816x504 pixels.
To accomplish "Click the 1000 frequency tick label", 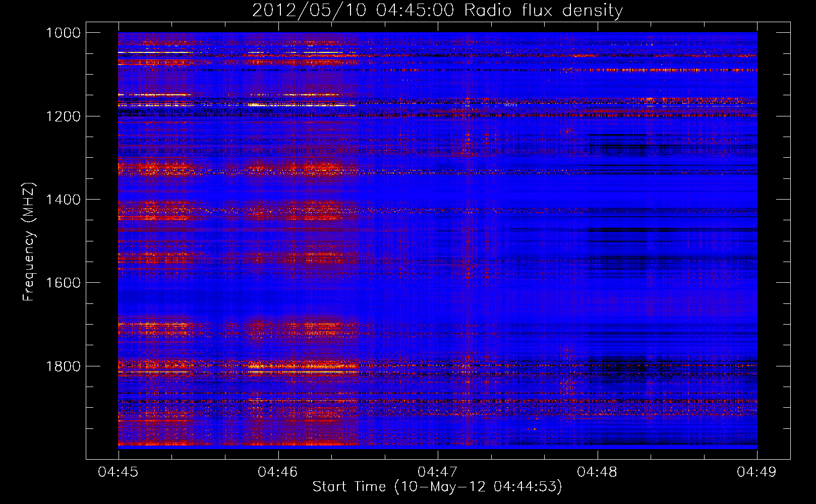I will click(x=63, y=33).
